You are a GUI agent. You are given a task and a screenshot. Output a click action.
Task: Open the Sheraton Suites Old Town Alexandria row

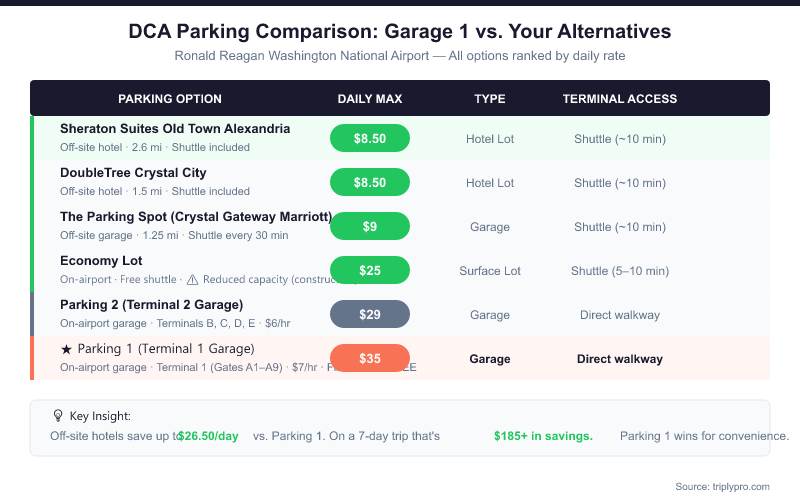[175, 129]
